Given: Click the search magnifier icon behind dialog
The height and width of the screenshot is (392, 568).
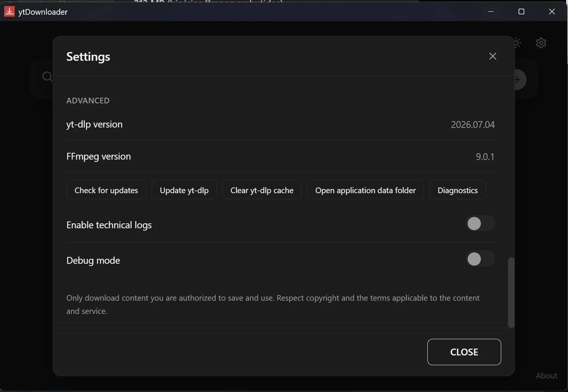Looking at the screenshot, I should tap(47, 77).
